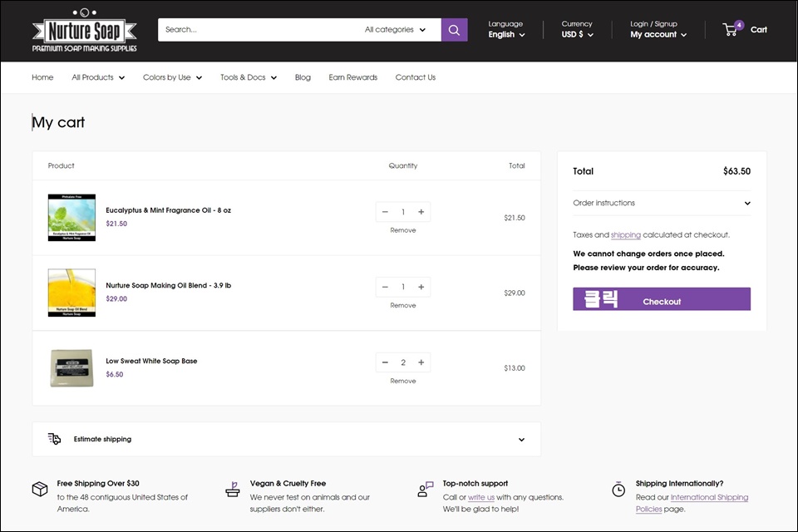This screenshot has height=532, width=798.
Task: Remove Nurture Soap Making Oil Blend from cart
Action: (x=403, y=305)
